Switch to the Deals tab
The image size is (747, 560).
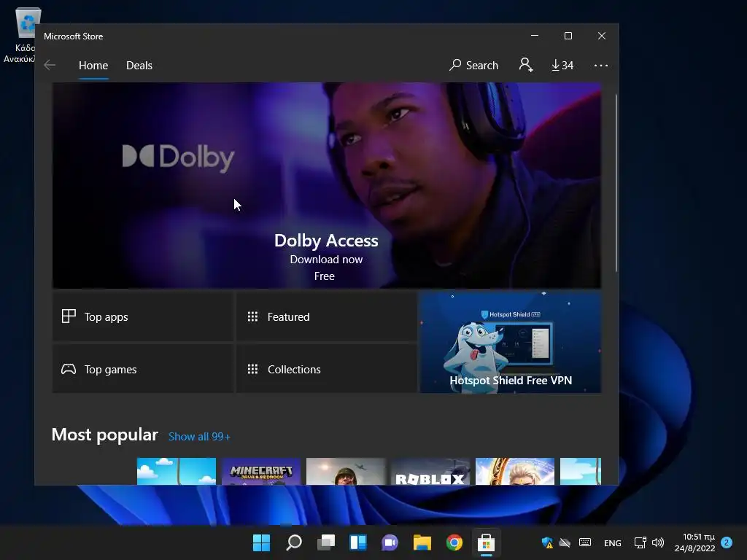(139, 65)
